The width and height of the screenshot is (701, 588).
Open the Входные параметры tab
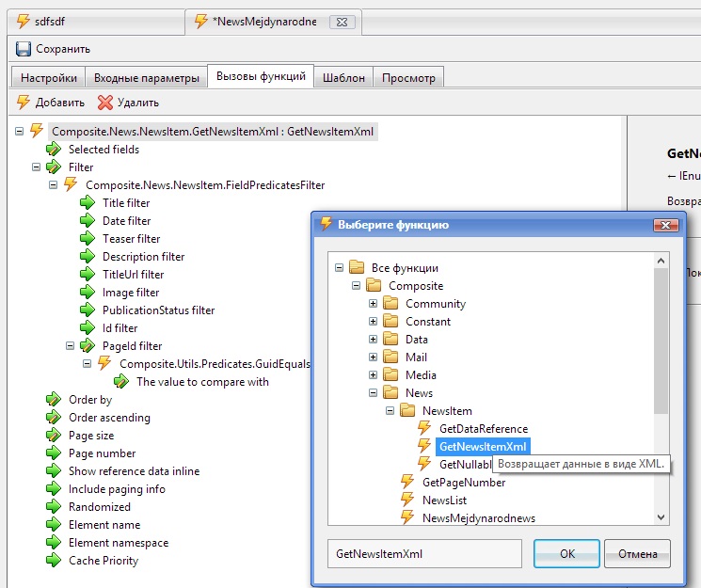(146, 78)
